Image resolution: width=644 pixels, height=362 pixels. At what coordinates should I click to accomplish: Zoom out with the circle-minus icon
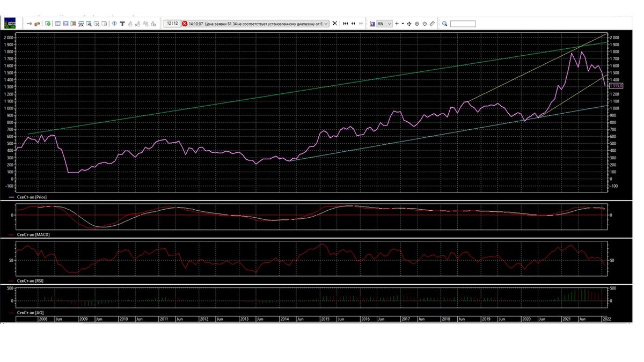point(425,24)
